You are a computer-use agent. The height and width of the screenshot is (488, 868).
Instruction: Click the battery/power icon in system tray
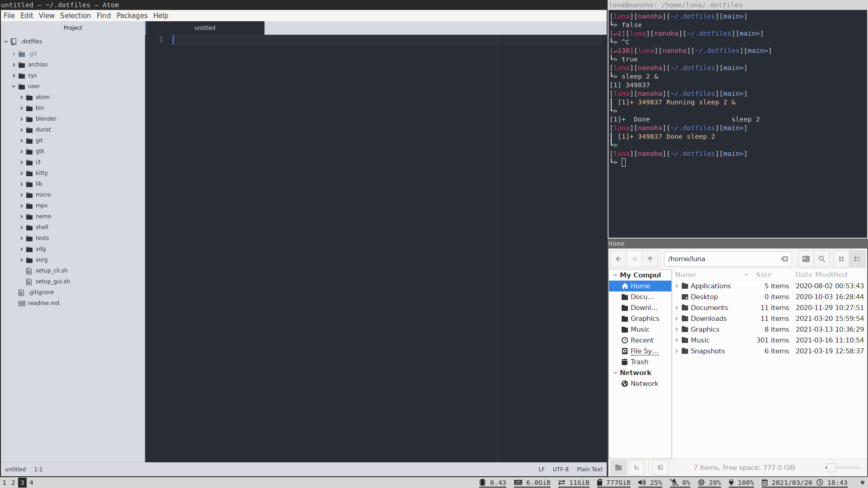pos(733,483)
